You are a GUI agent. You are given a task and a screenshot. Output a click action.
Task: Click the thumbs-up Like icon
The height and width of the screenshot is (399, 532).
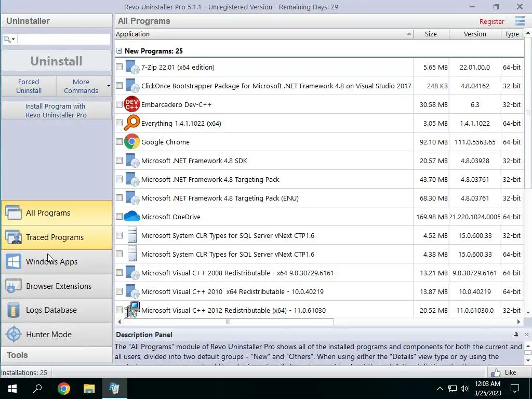coord(495,373)
